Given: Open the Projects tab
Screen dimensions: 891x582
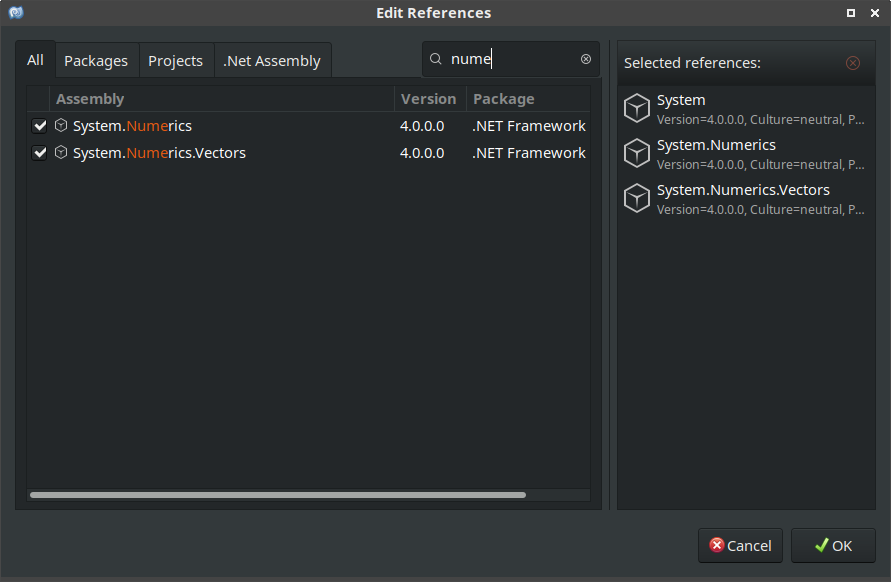Looking at the screenshot, I should [x=176, y=61].
